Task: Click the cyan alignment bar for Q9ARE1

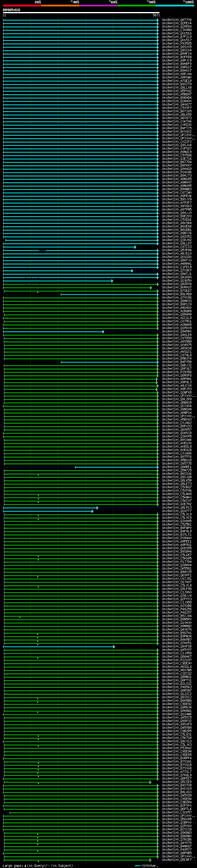Action: [117, 467]
